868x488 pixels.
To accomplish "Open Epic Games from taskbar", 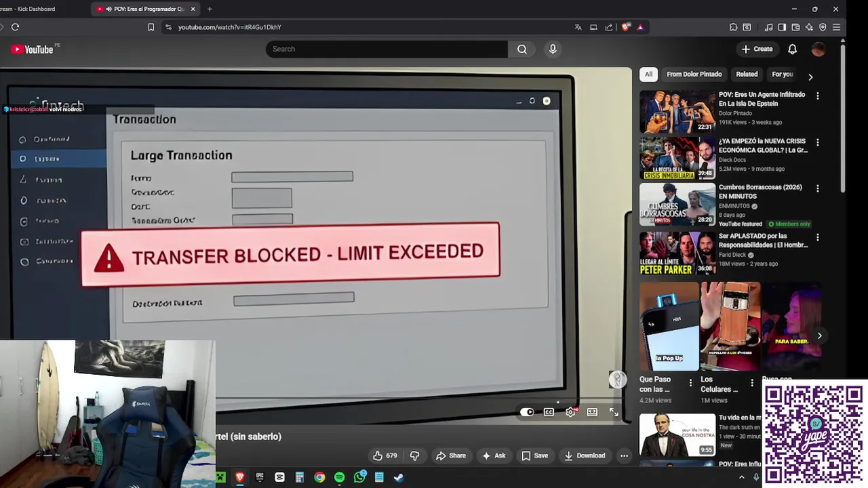I will pos(260,477).
